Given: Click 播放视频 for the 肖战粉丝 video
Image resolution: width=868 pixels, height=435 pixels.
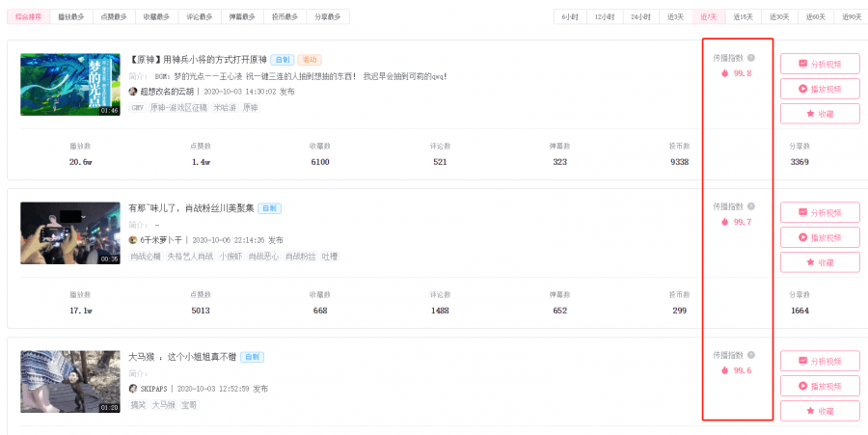Looking at the screenshot, I should click(821, 237).
